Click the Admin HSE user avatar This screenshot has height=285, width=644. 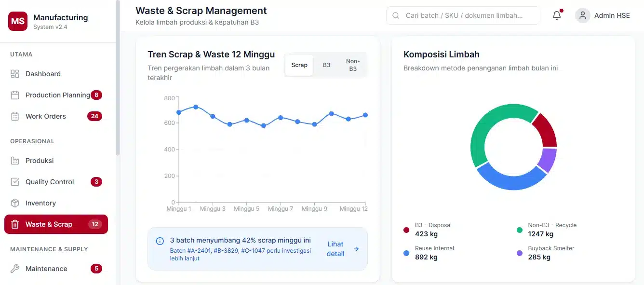click(582, 15)
